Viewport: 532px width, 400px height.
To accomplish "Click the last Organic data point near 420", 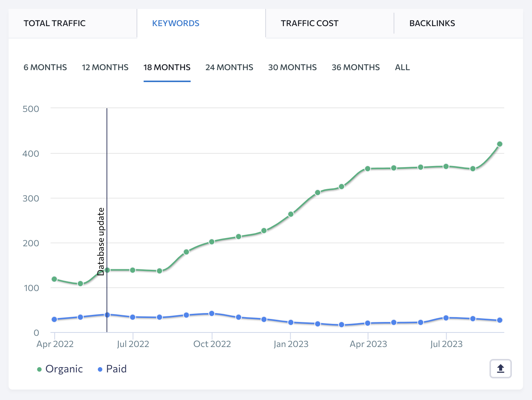I will 500,144.
